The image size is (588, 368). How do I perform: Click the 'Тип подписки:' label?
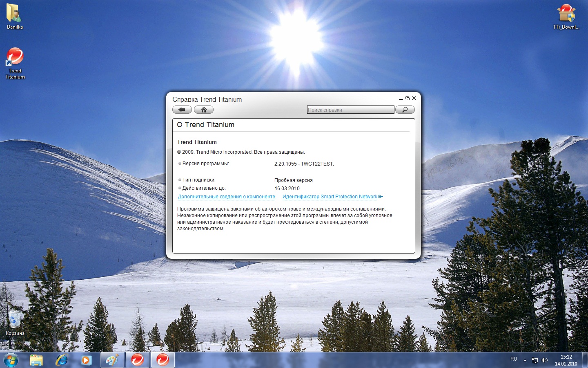(x=199, y=180)
